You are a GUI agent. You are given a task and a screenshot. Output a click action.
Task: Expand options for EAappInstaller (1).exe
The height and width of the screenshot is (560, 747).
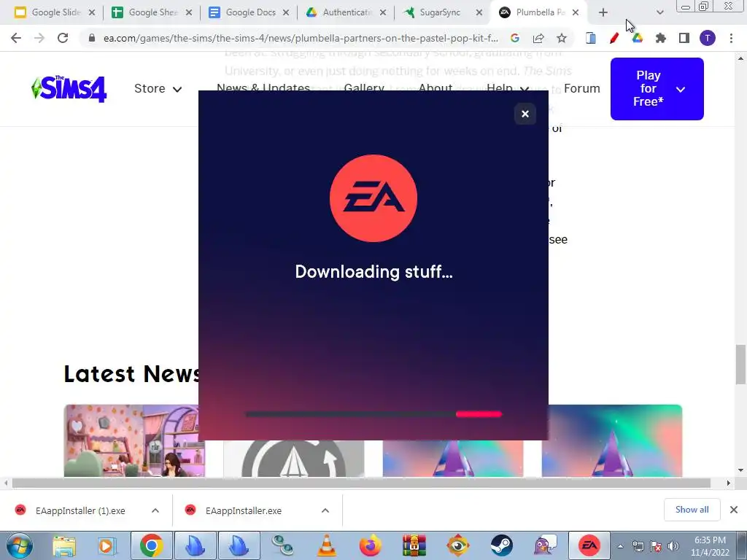155,510
